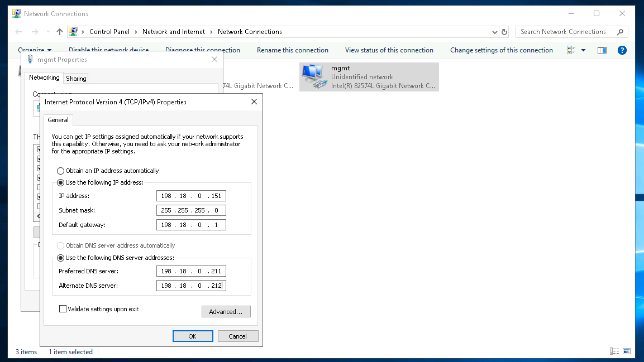Click Rename this connection in toolbar

coord(292,50)
